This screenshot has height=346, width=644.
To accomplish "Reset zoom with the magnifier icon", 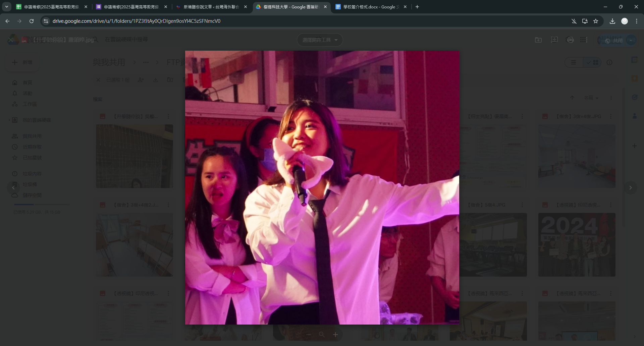I will pos(322,335).
